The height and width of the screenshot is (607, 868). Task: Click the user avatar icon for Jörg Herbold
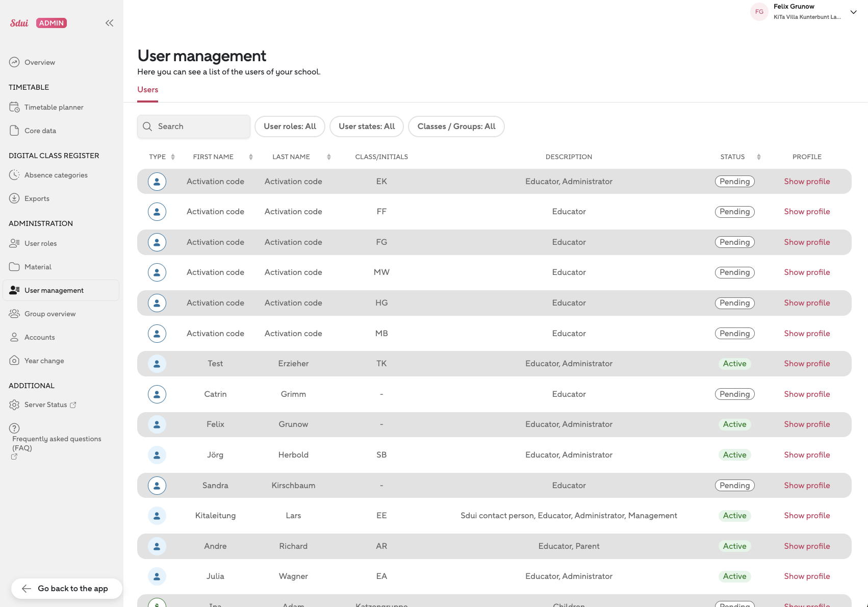tap(157, 455)
